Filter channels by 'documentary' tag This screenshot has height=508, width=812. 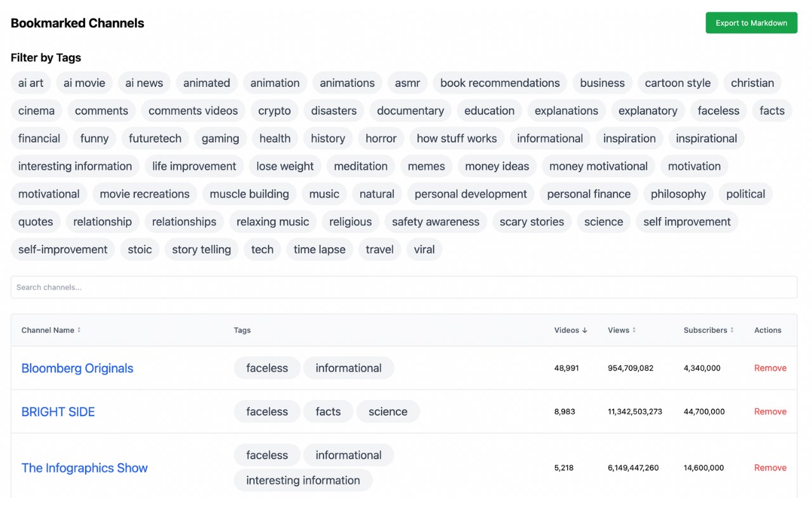click(x=410, y=110)
